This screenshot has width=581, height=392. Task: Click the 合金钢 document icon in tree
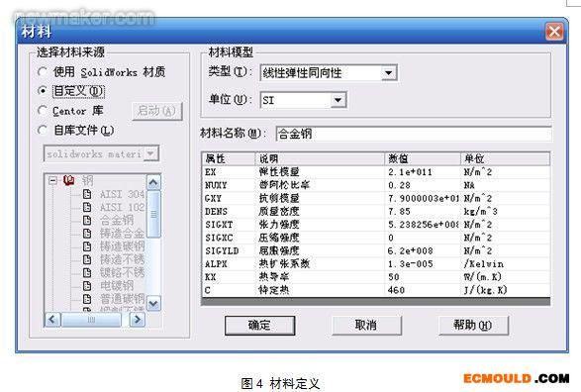coord(87,221)
